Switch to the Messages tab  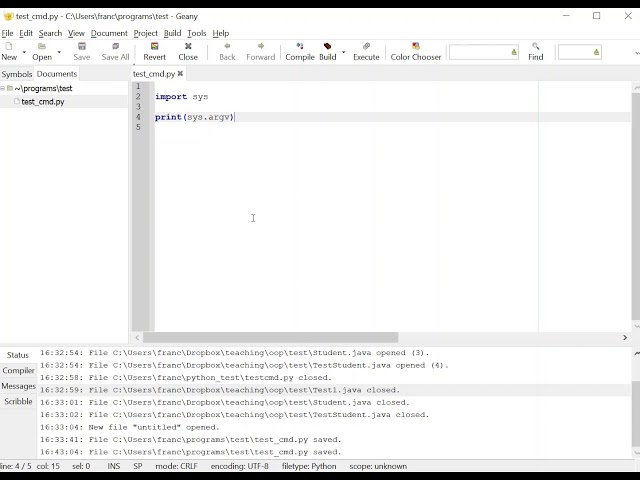click(18, 386)
